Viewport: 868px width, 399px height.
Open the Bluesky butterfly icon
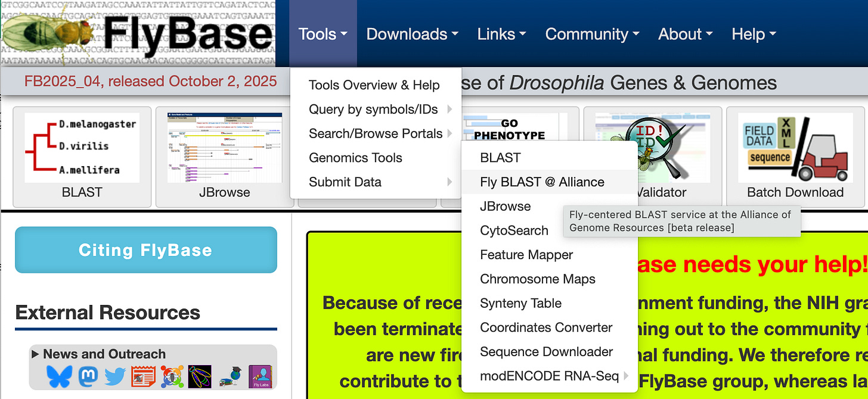pos(59,376)
